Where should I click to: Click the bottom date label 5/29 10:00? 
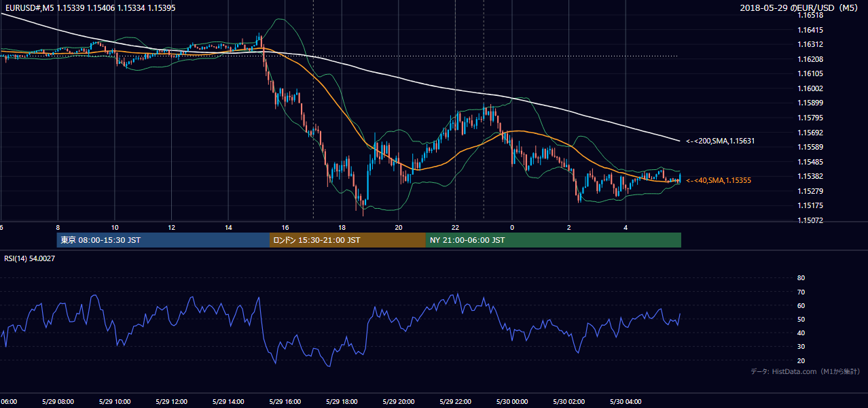click(x=114, y=401)
